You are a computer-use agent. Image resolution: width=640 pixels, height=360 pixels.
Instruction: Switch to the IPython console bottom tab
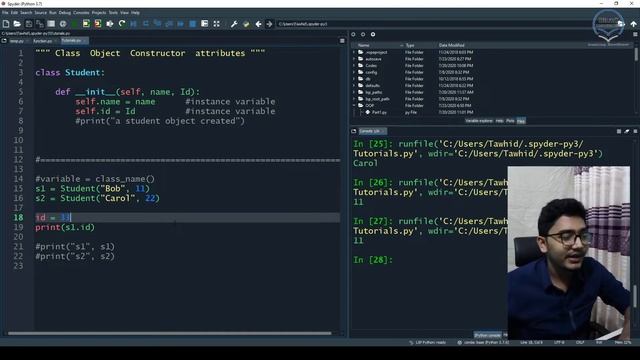[487, 335]
